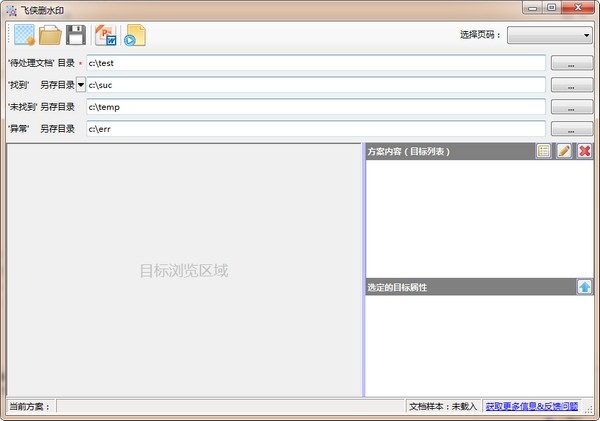
Task: Expand the dropdown arrow beside '找到' 另存目录
Action: [81, 85]
